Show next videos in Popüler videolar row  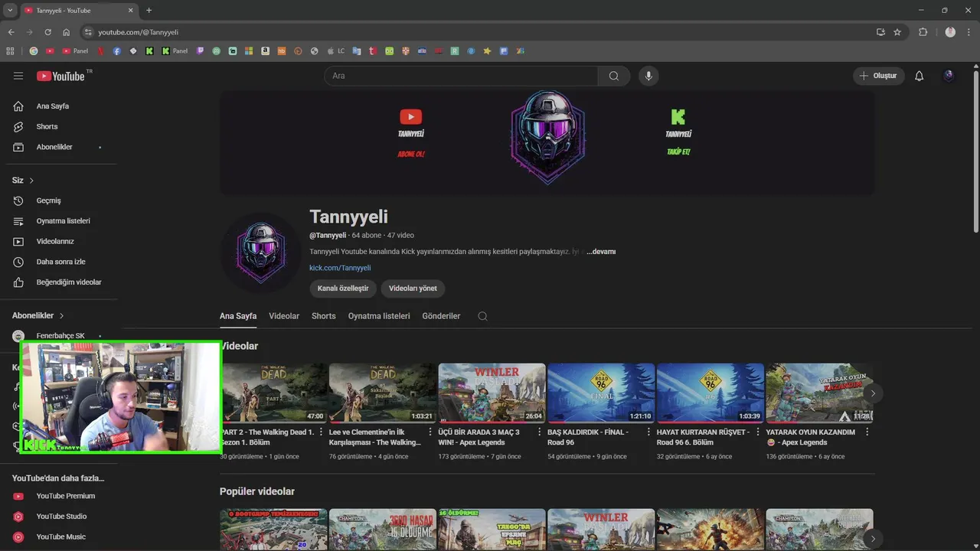point(873,539)
